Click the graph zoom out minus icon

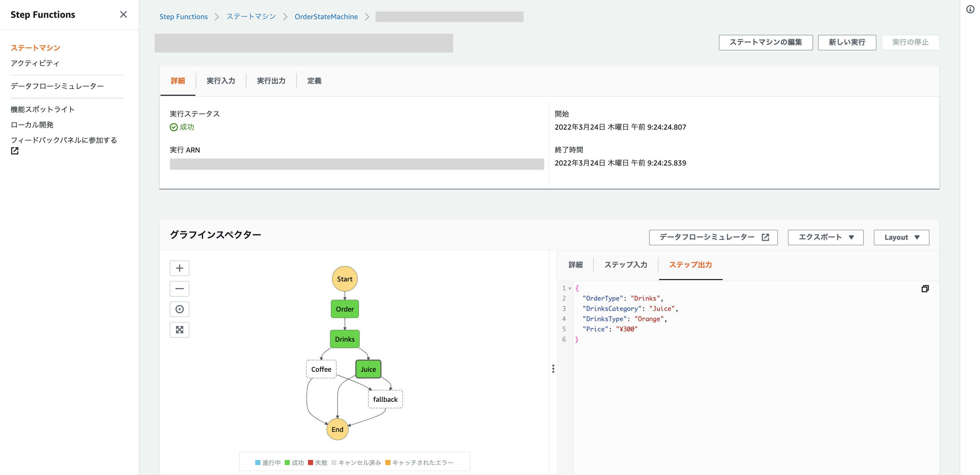click(x=179, y=289)
